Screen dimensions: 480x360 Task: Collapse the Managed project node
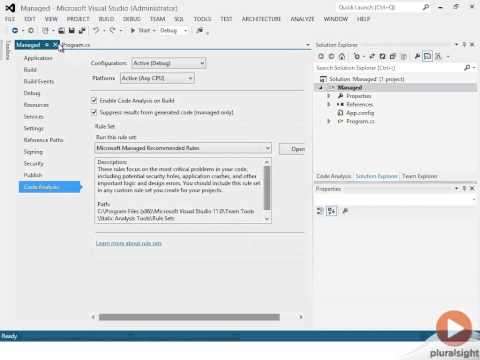click(x=321, y=88)
